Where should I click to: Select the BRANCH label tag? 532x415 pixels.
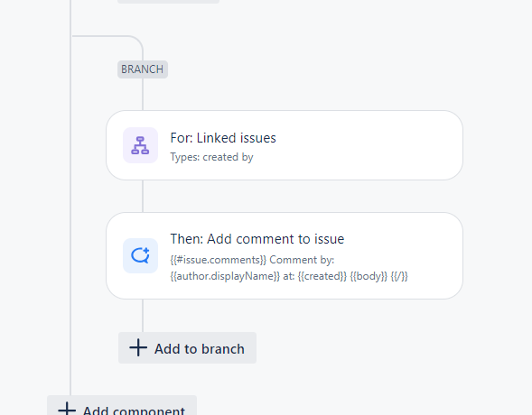143,69
